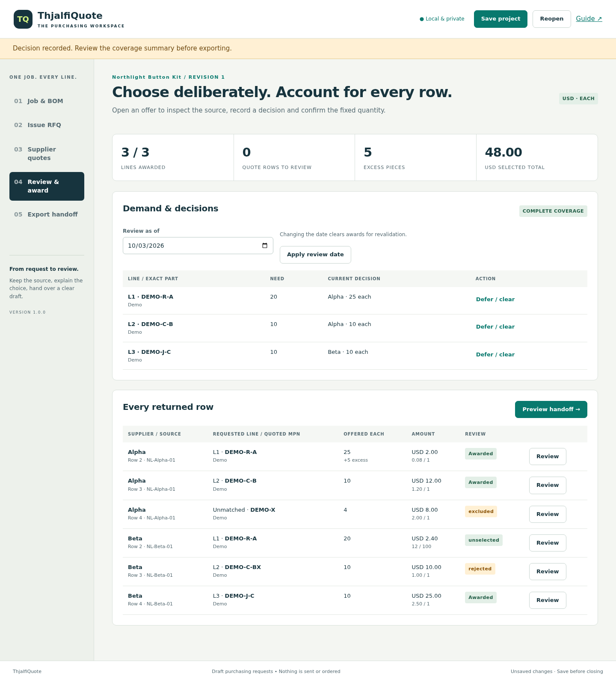Image resolution: width=616 pixels, height=682 pixels.
Task: Open step 03 Supplier quotes
Action: 47,154
